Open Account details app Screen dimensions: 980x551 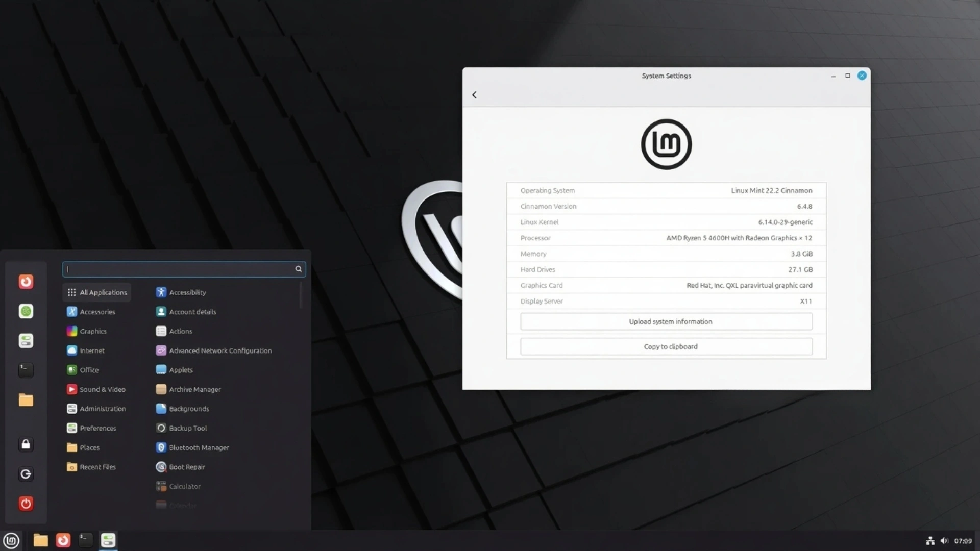pyautogui.click(x=186, y=312)
